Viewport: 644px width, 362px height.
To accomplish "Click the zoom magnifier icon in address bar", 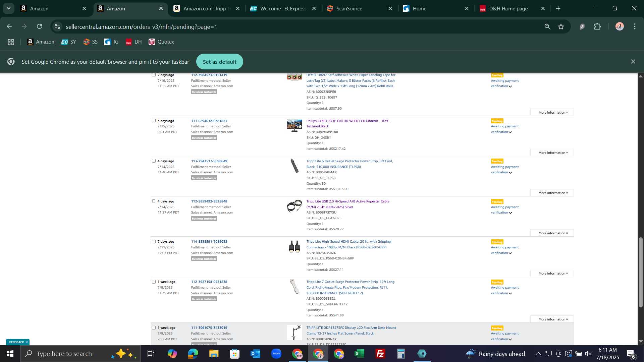I will point(547,26).
